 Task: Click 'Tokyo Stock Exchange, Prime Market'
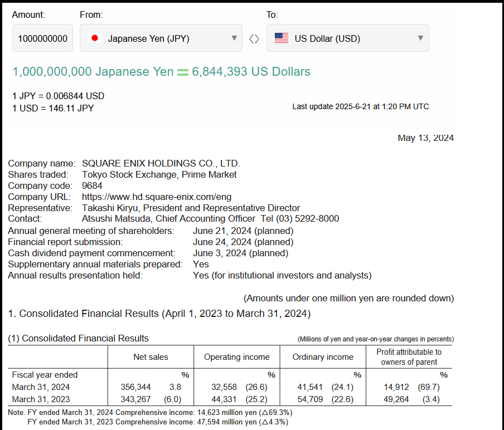(x=159, y=174)
